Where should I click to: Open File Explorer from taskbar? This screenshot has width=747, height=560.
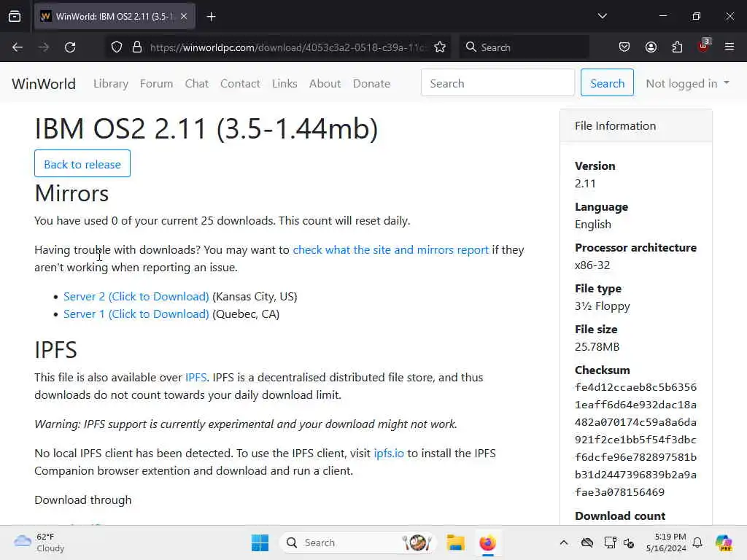[455, 542]
